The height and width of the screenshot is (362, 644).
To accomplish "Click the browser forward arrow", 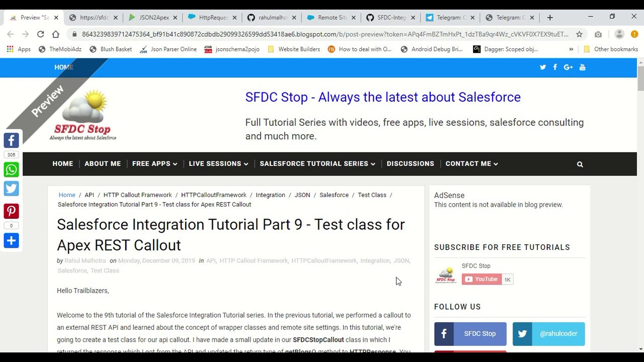I will 26,34.
